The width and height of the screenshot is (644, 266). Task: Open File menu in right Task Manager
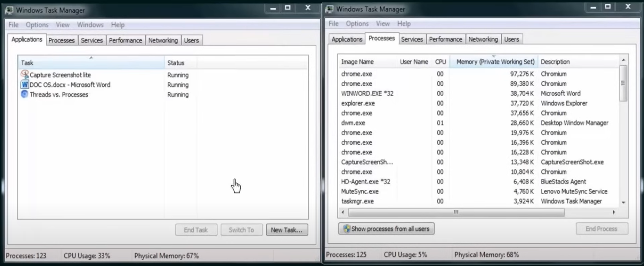(x=333, y=24)
